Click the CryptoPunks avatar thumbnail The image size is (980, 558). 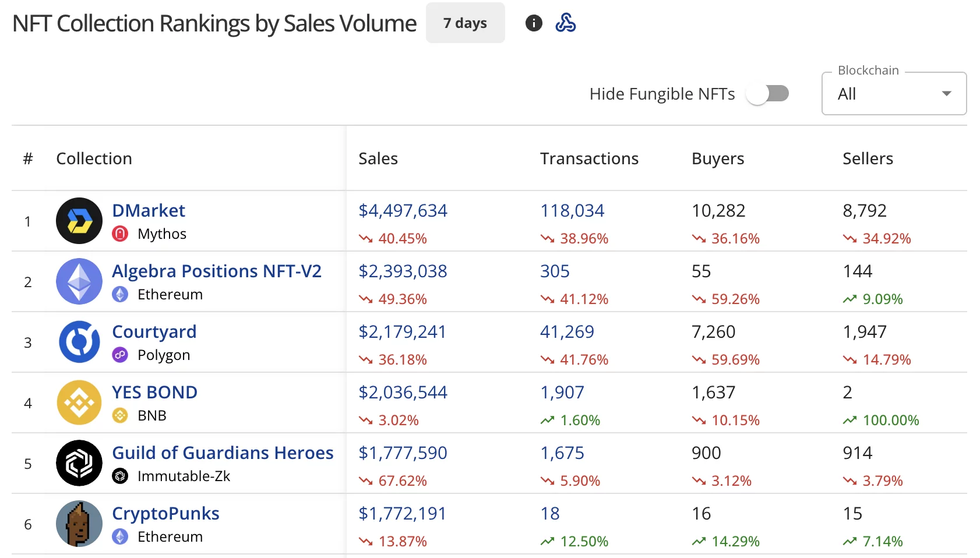(79, 524)
